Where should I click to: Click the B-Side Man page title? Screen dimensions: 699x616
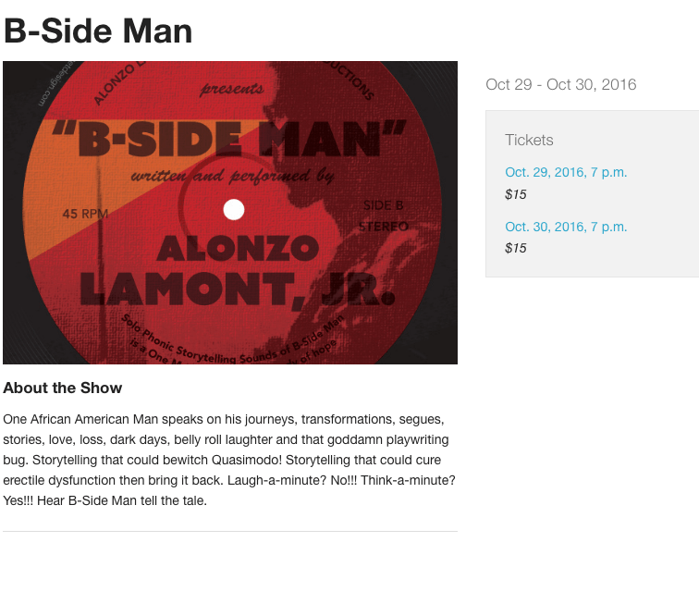(98, 31)
